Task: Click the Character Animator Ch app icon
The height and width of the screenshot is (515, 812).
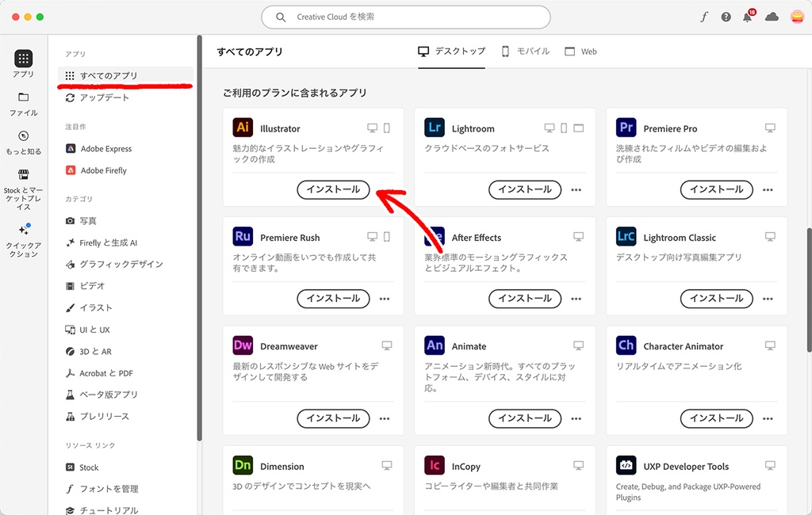Action: point(626,345)
